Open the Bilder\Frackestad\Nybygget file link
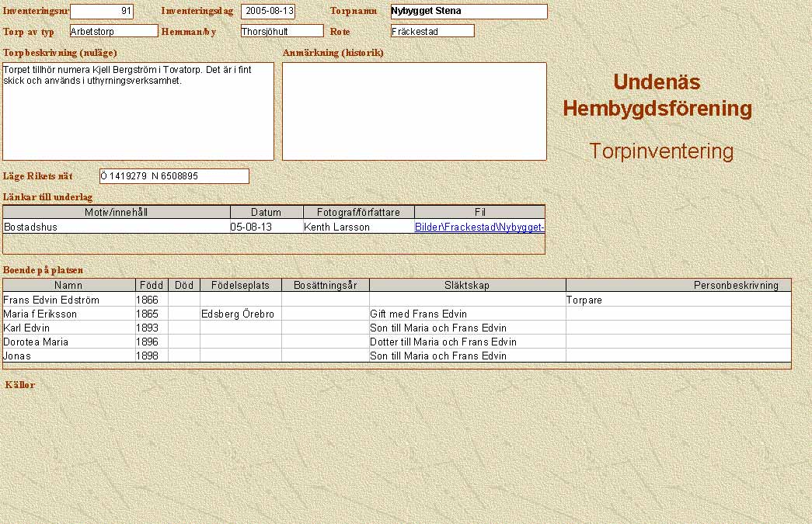This screenshot has height=524, width=812. point(479,227)
